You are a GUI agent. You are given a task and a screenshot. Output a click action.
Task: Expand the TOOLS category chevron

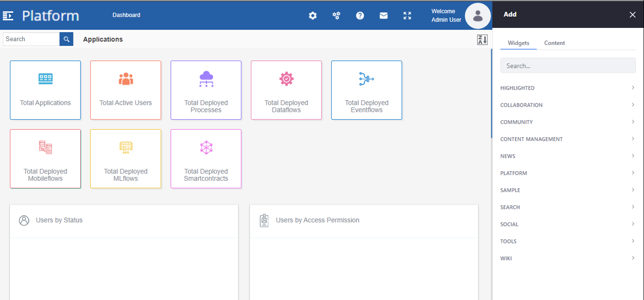coord(633,241)
